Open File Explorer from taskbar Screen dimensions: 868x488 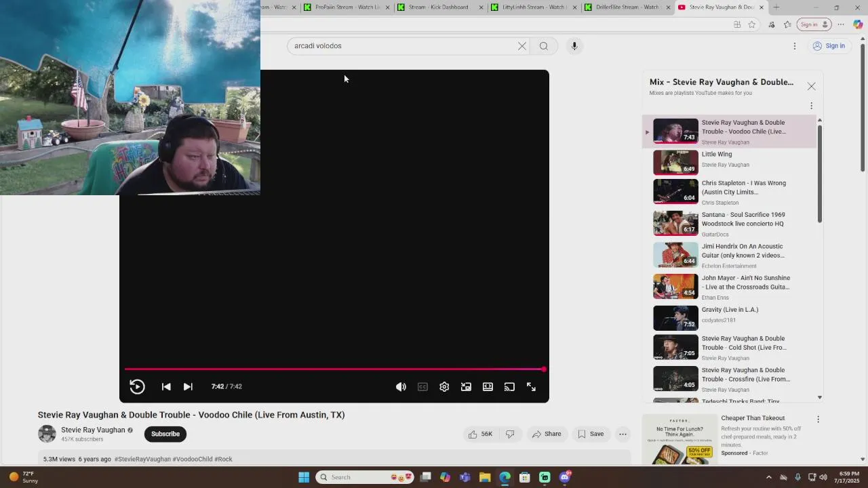pyautogui.click(x=485, y=477)
